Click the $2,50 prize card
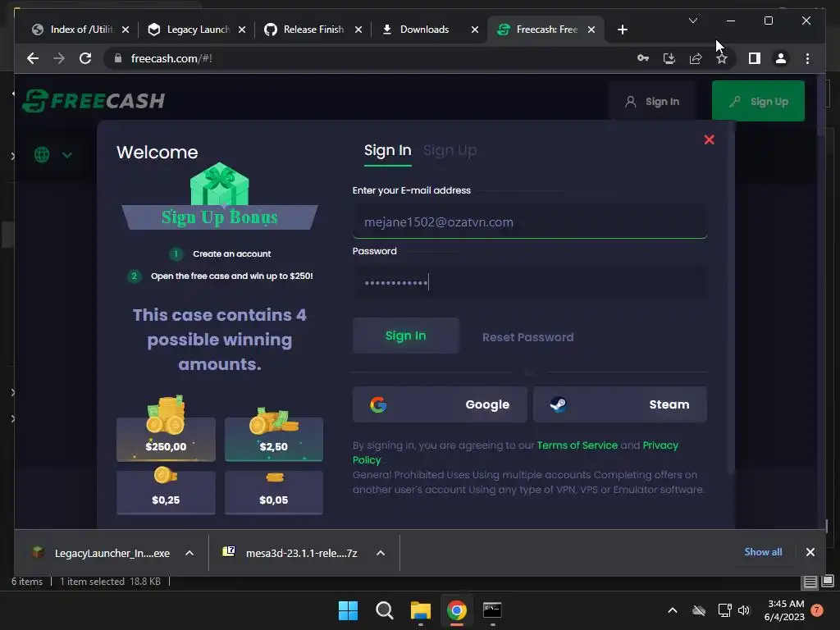This screenshot has height=630, width=840. point(274,439)
